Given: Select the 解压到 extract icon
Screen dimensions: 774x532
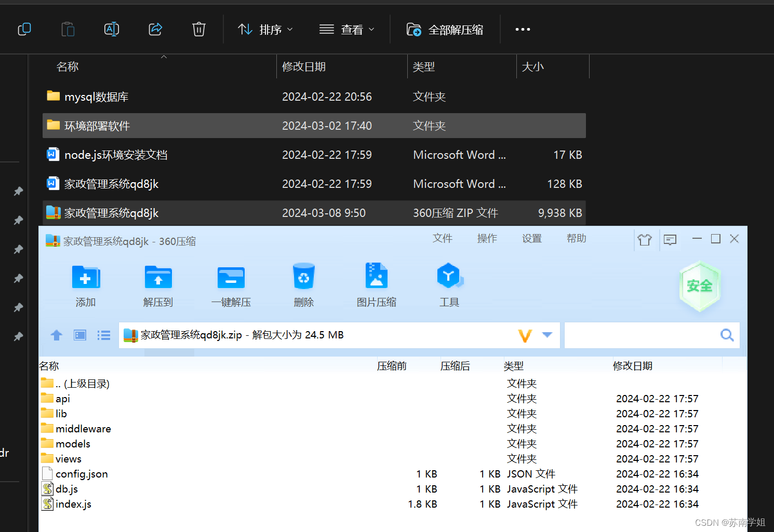Looking at the screenshot, I should tap(158, 284).
